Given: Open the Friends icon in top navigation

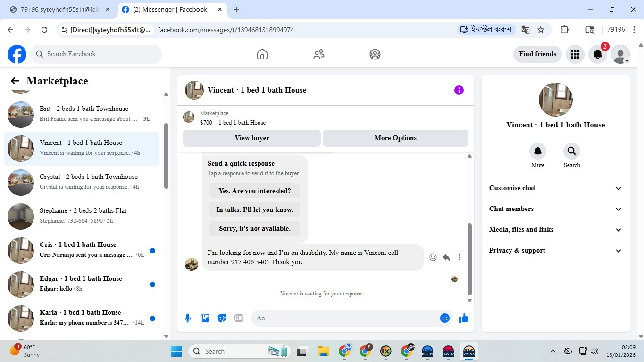Looking at the screenshot, I should point(319,54).
